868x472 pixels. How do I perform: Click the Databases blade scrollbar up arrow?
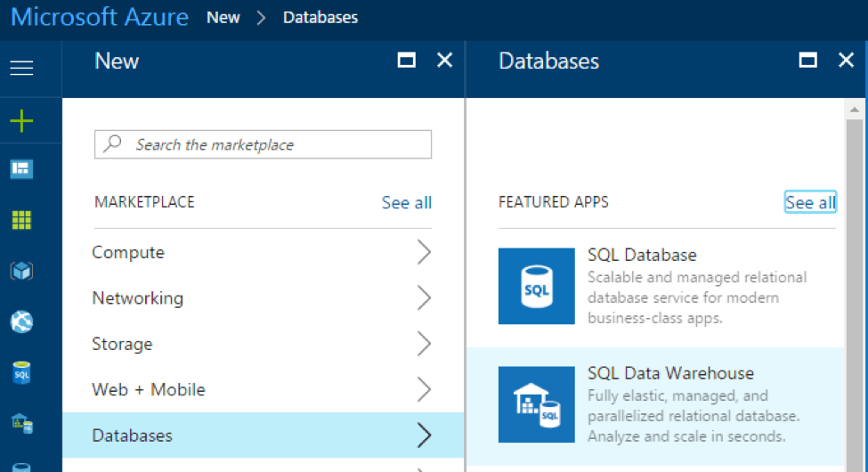854,110
